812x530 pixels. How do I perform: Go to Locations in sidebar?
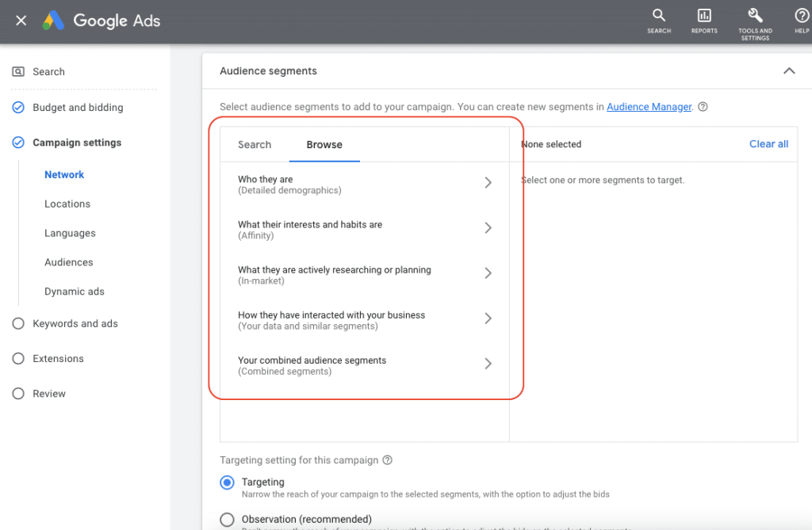67,204
